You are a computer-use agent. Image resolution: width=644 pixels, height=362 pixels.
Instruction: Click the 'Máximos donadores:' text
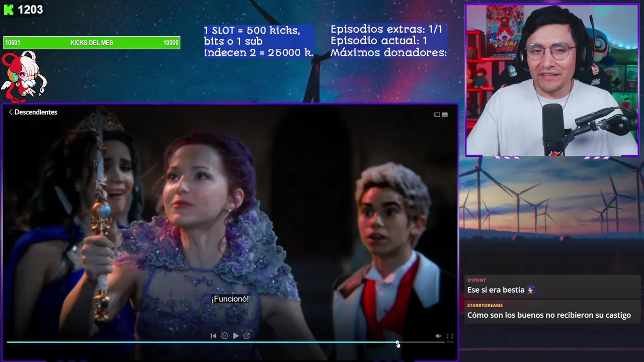point(389,52)
